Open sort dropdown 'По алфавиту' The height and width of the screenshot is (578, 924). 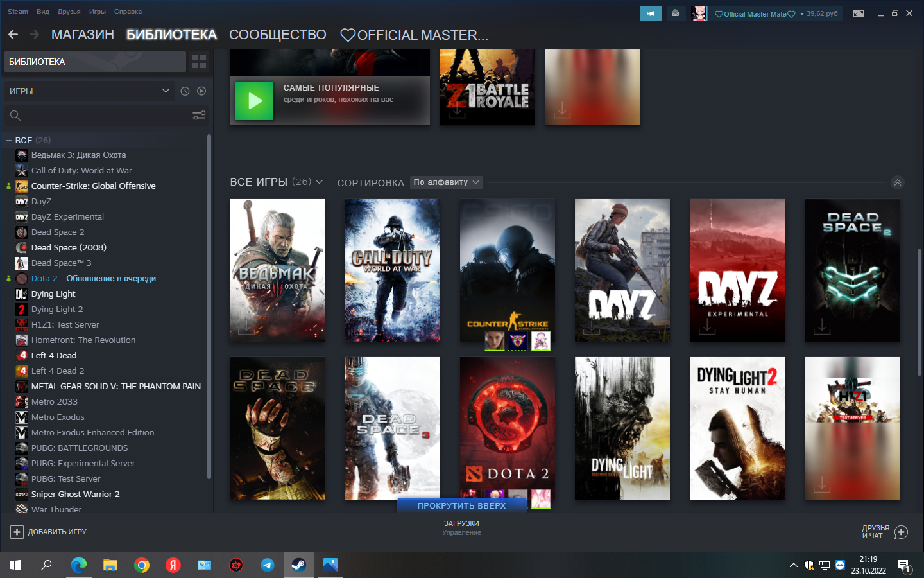coord(447,182)
